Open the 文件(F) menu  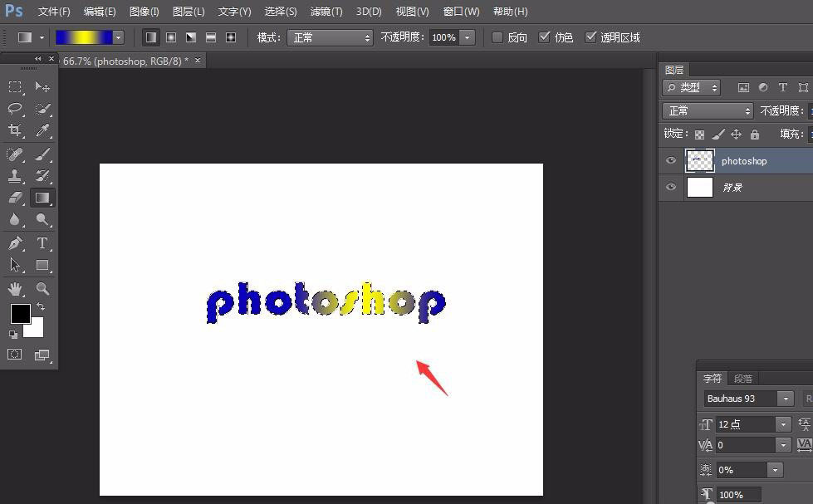point(54,12)
